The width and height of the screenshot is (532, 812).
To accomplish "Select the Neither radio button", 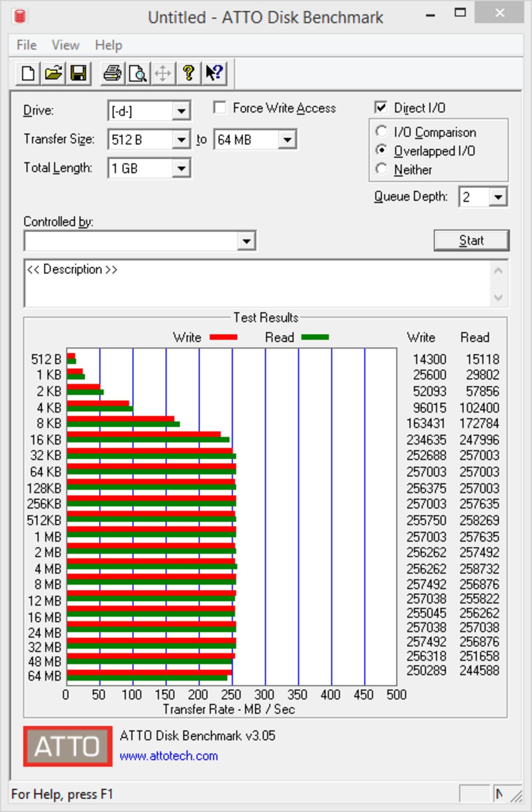I will [381, 169].
